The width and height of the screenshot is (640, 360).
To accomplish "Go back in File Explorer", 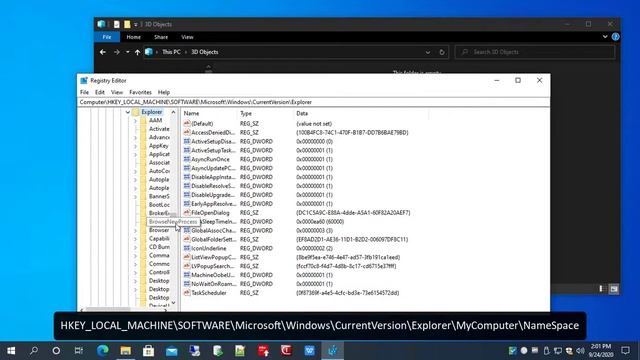I will click(103, 52).
